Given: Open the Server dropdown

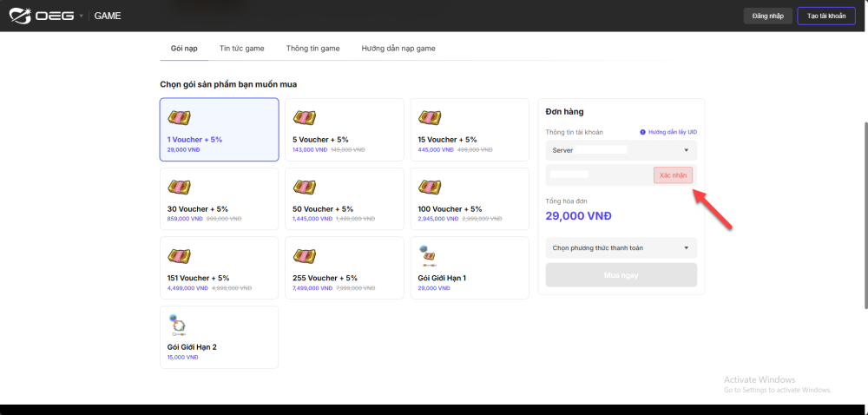Looking at the screenshot, I should pyautogui.click(x=621, y=150).
